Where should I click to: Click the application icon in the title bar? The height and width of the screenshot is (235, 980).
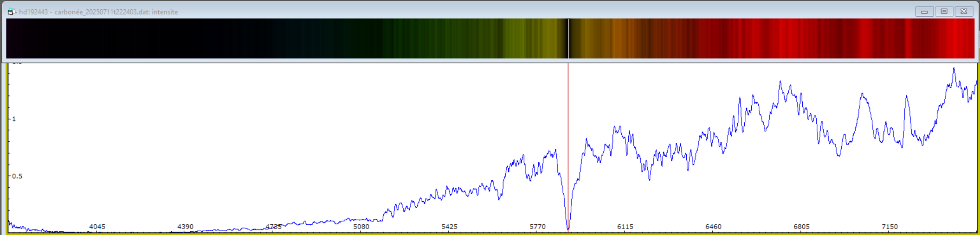pyautogui.click(x=12, y=12)
